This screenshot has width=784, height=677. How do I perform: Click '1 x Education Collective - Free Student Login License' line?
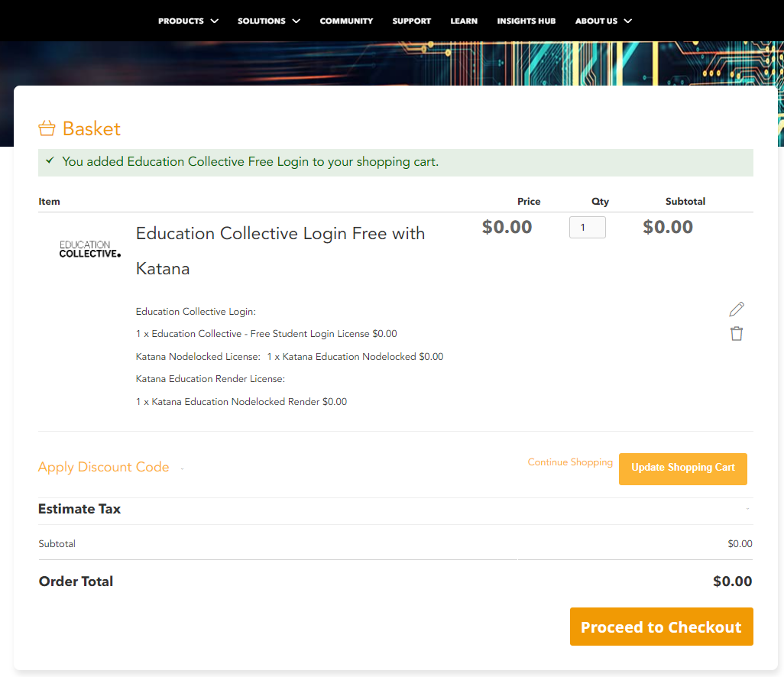click(267, 333)
